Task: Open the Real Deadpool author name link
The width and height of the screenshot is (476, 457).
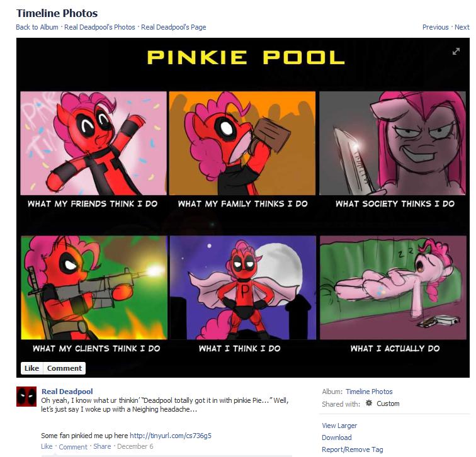Action: pos(67,391)
